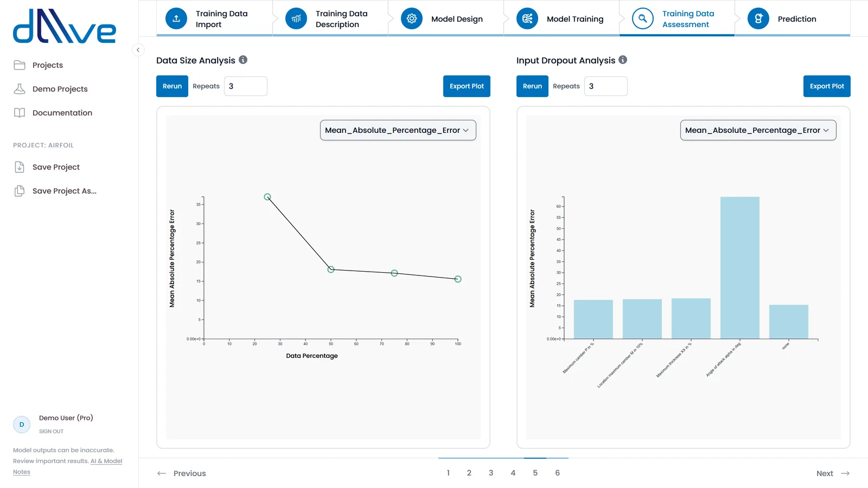Click the Next navigation link
This screenshot has width=868, height=488.
(x=833, y=473)
